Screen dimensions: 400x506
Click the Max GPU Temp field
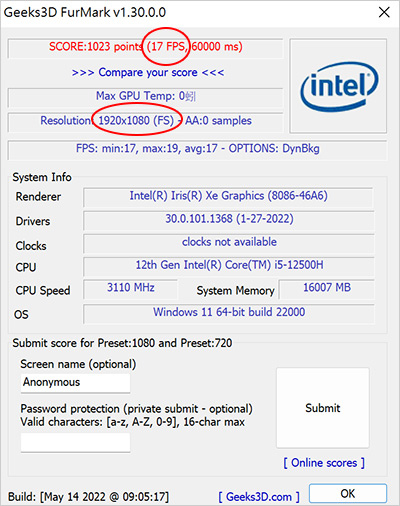click(x=146, y=97)
